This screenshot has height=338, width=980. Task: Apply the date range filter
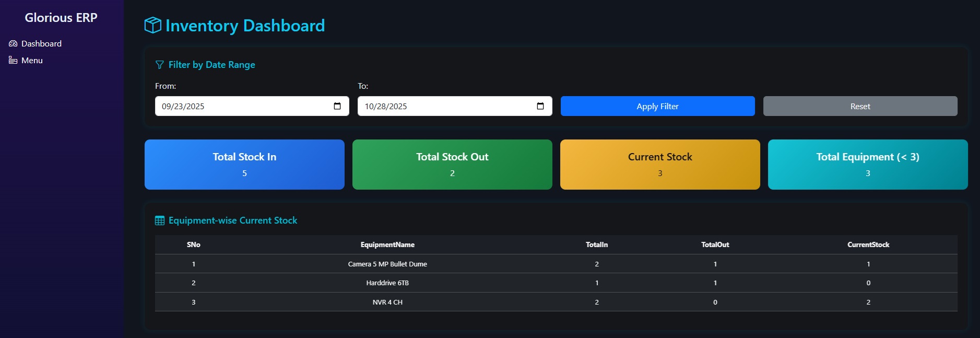657,106
